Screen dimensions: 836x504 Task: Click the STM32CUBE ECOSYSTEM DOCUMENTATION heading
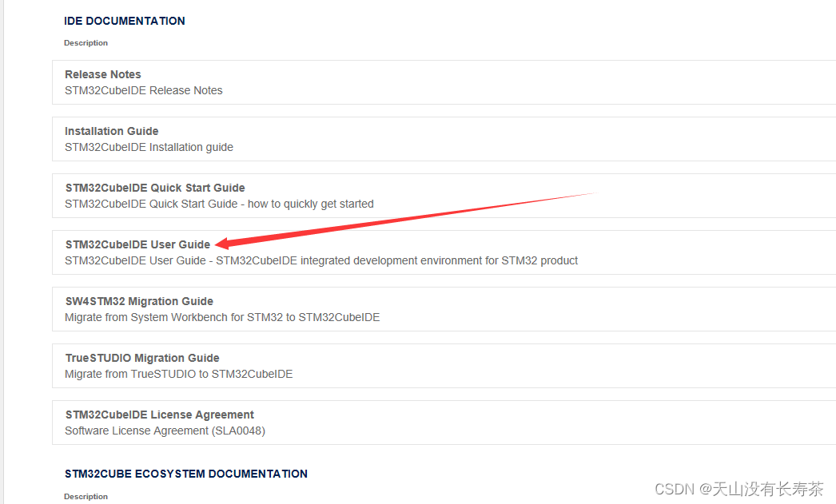coord(186,474)
